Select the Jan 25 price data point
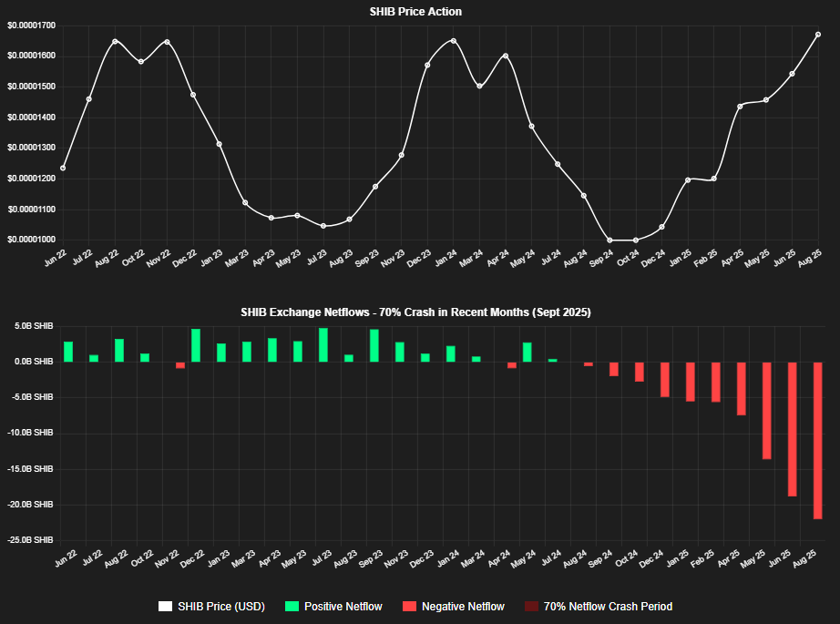 pos(688,180)
